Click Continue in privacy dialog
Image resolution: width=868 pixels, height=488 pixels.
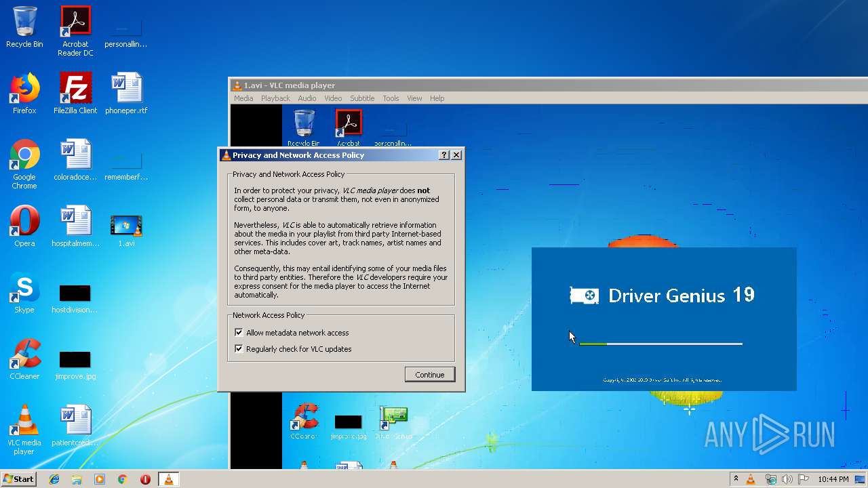(x=430, y=375)
